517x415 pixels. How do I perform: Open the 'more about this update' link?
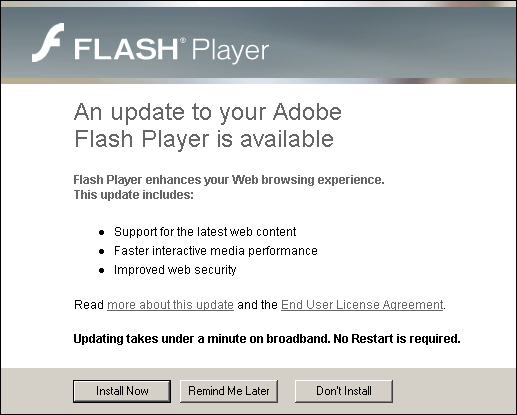170,305
